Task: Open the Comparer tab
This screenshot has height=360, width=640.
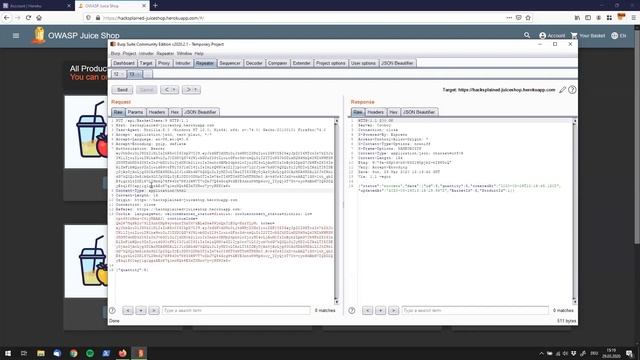Action: click(x=278, y=63)
